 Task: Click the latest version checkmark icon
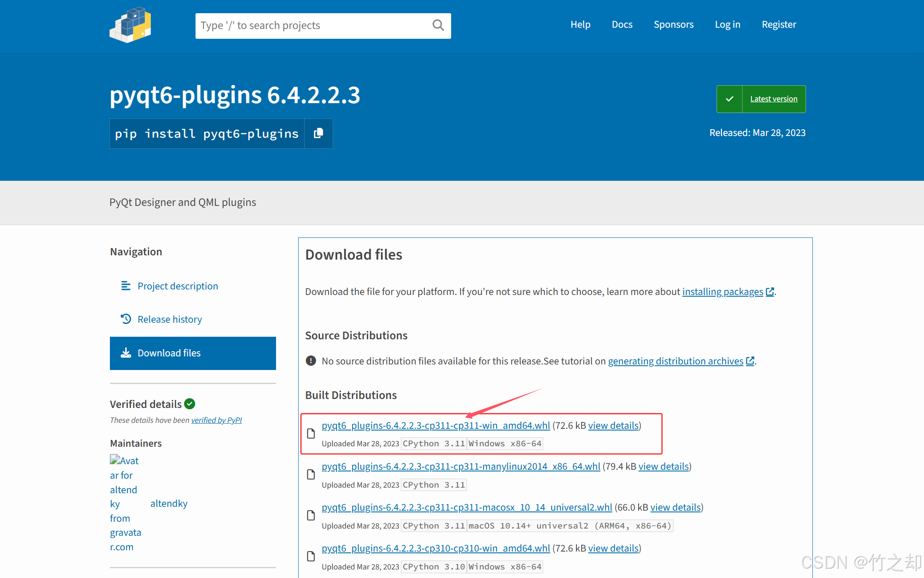tap(729, 99)
